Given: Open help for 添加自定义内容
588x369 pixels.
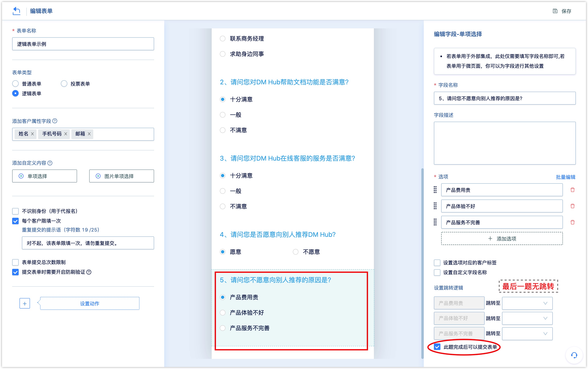Looking at the screenshot, I should 50,163.
